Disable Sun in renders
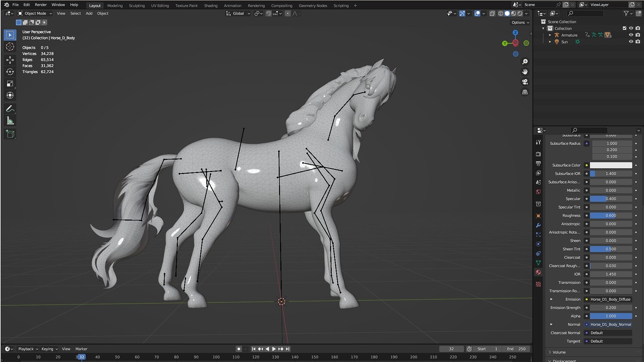The width and height of the screenshot is (644, 362). point(638,42)
